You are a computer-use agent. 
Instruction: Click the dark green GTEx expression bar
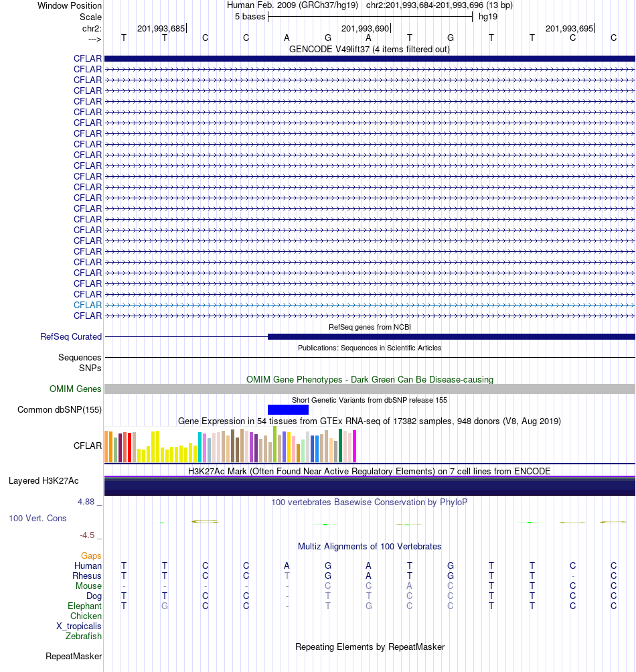click(x=341, y=446)
